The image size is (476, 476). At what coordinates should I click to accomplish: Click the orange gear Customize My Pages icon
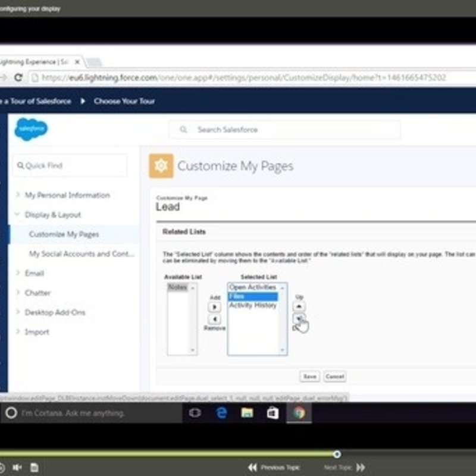coord(161,166)
